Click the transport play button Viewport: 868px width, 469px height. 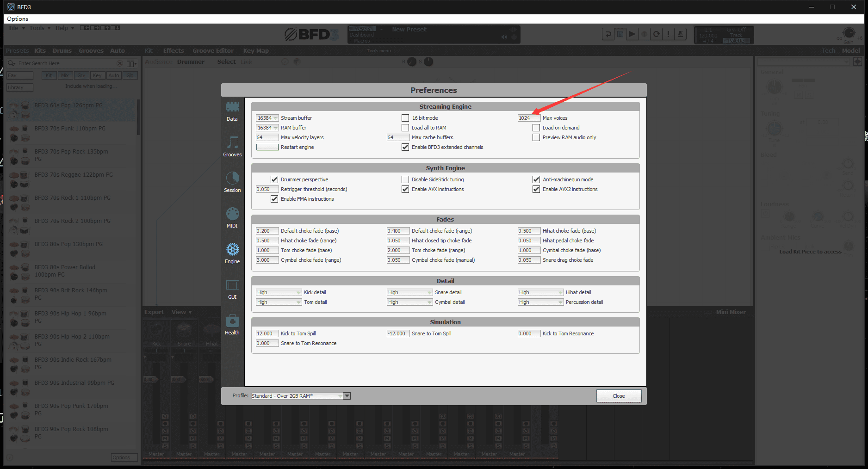pyautogui.click(x=632, y=34)
